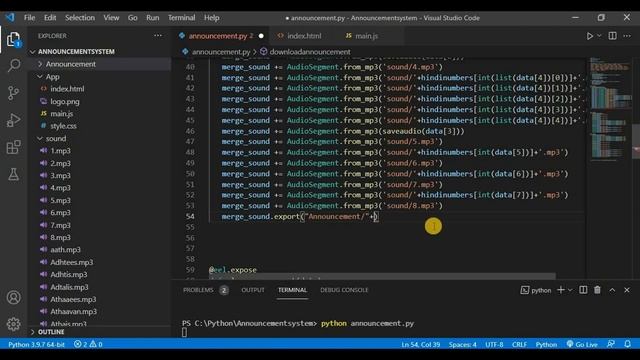Open index.html in the explorer tree
The width and height of the screenshot is (640, 360).
[67, 89]
